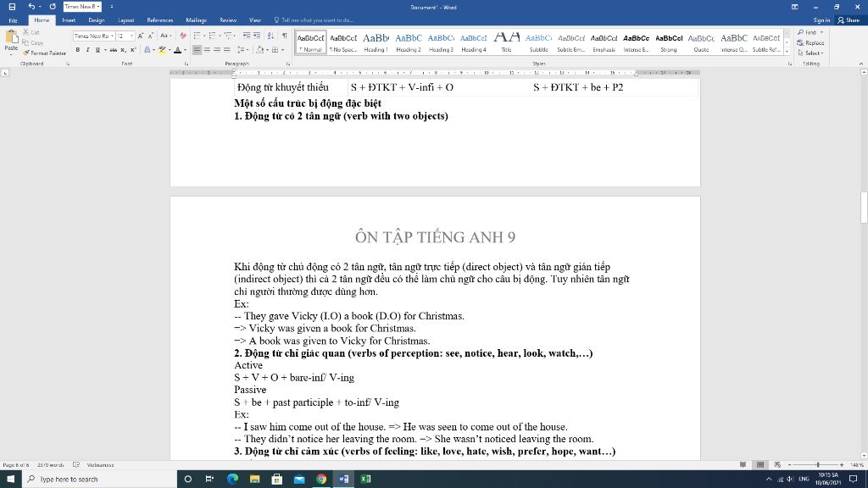Paste clipboard contents
Image resolution: width=868 pixels, height=488 pixels.
[11, 42]
